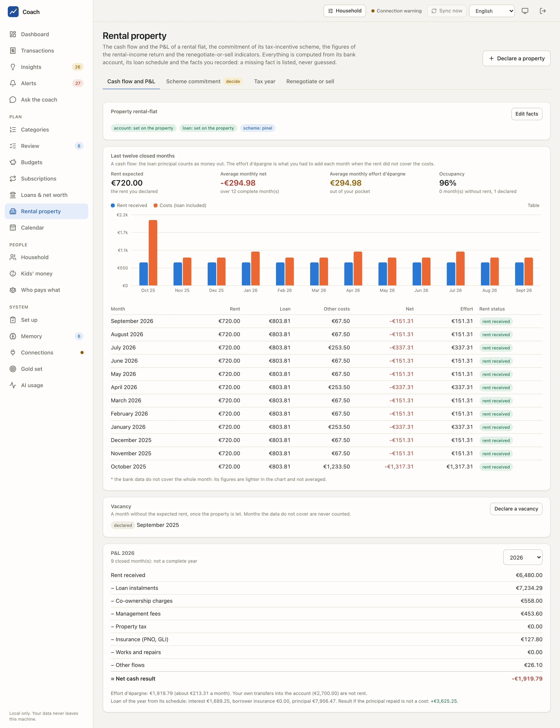Click the blue Rent received legend swatch
Viewport: 560px width, 728px height.
(113, 205)
